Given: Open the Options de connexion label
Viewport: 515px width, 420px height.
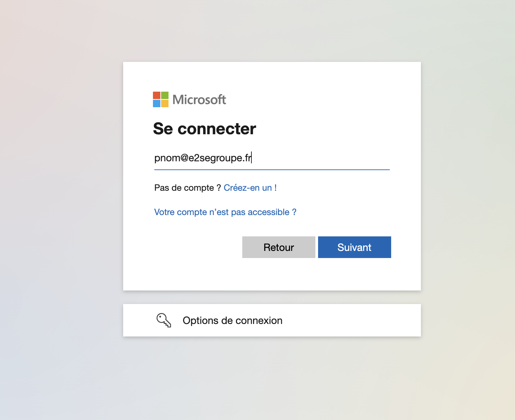Looking at the screenshot, I should coord(232,320).
